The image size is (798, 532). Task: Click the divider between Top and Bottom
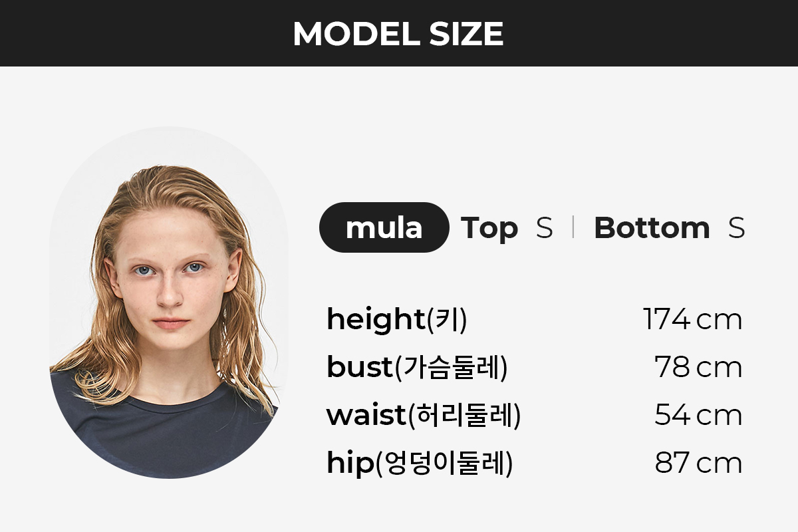[573, 227]
